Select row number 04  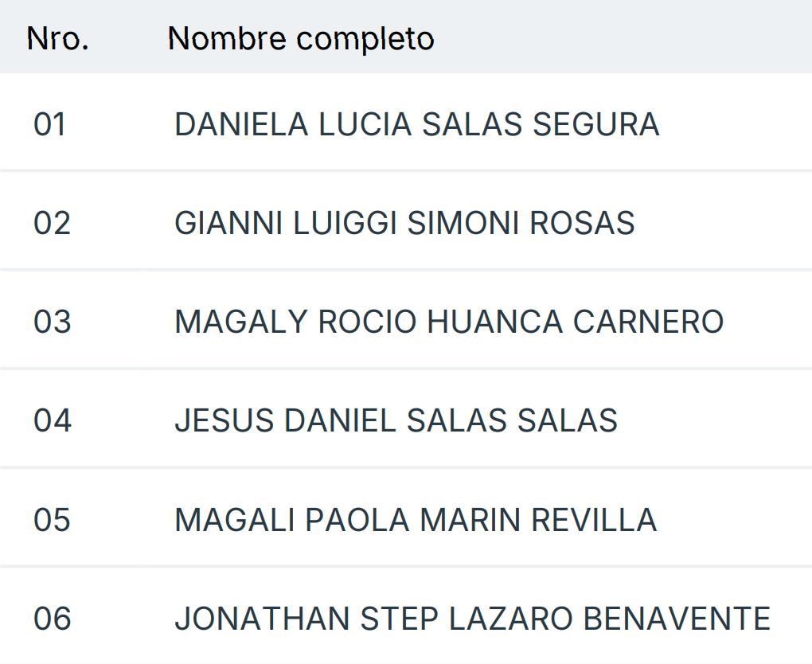[x=53, y=421]
